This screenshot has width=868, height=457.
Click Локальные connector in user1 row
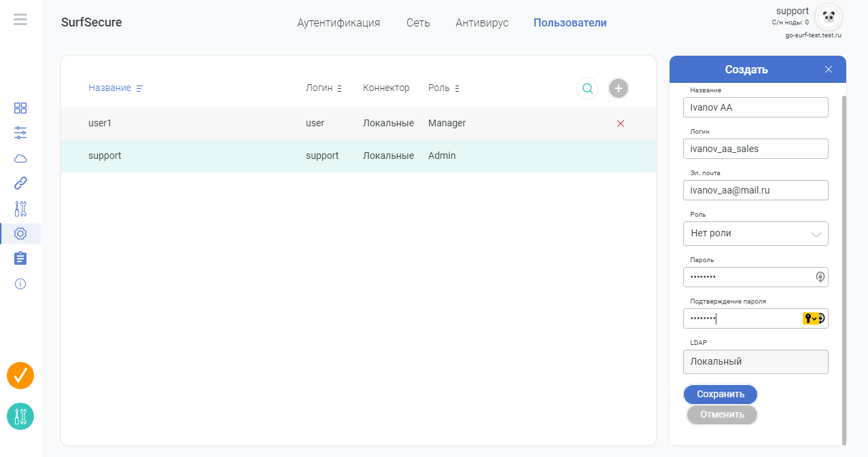pyautogui.click(x=388, y=124)
